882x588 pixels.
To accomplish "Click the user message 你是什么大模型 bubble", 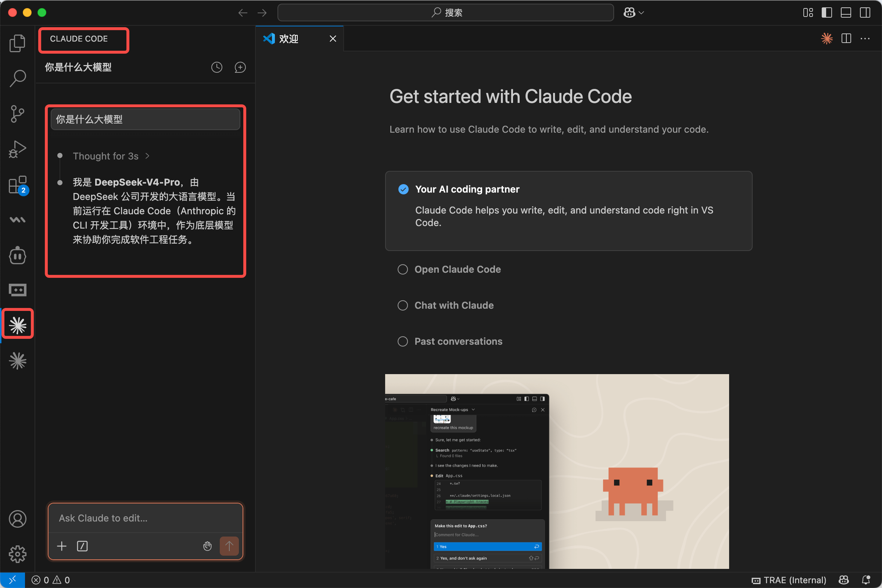I will point(146,119).
